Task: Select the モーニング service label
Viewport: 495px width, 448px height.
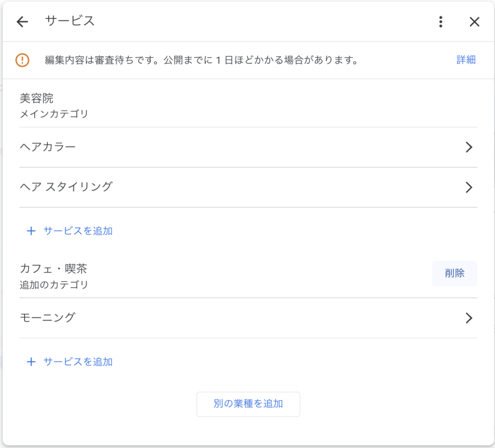Action: coord(48,318)
